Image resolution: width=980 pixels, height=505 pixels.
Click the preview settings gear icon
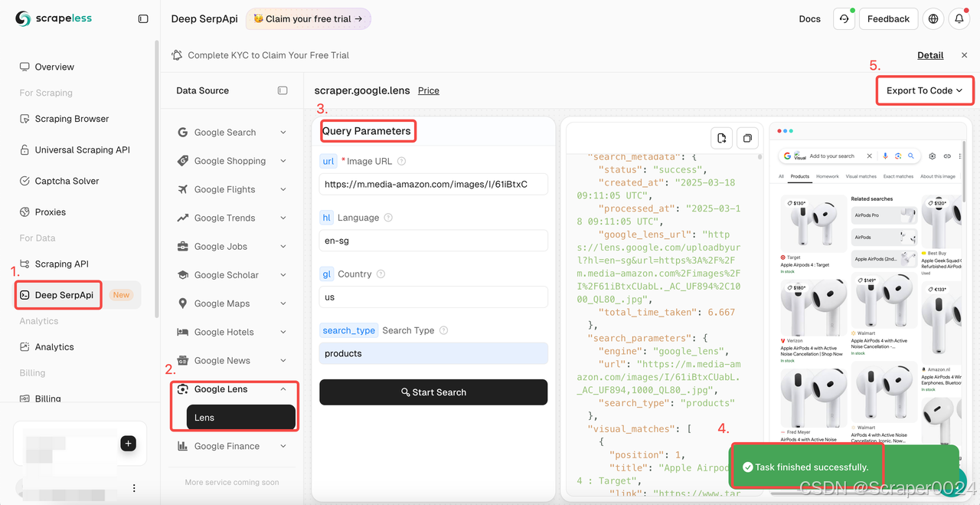[x=933, y=156]
